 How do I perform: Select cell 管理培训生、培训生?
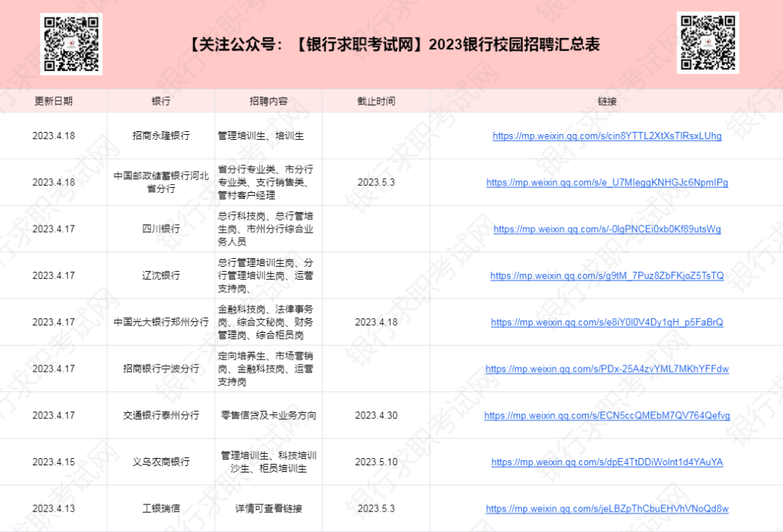tap(268, 136)
